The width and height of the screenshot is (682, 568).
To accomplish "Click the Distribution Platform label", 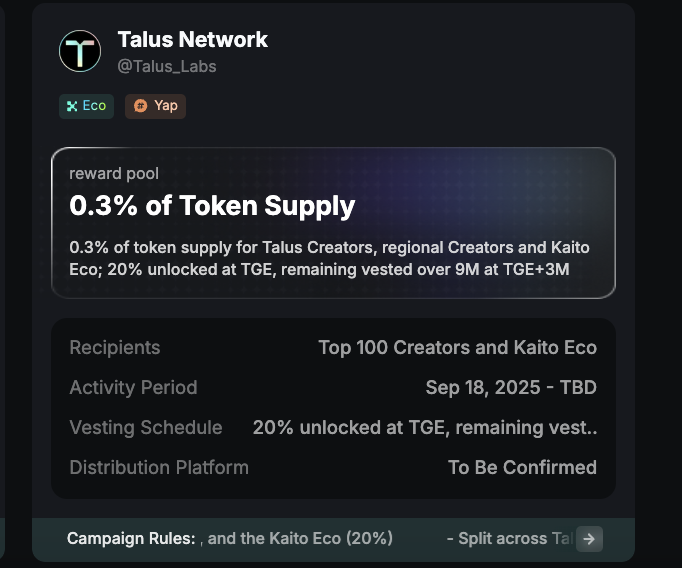I will point(158,468).
